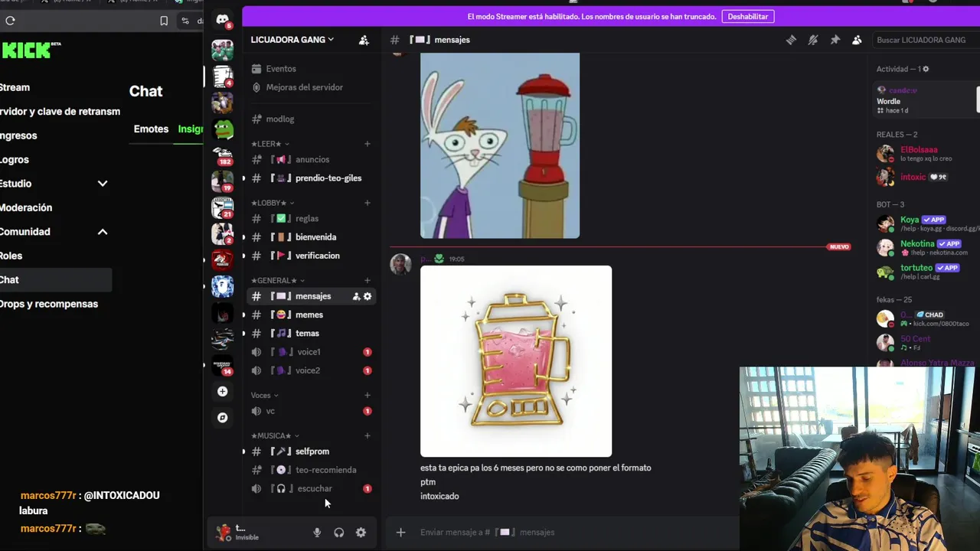Image resolution: width=980 pixels, height=551 pixels.
Task: Click browser reload icon
Action: (10, 21)
